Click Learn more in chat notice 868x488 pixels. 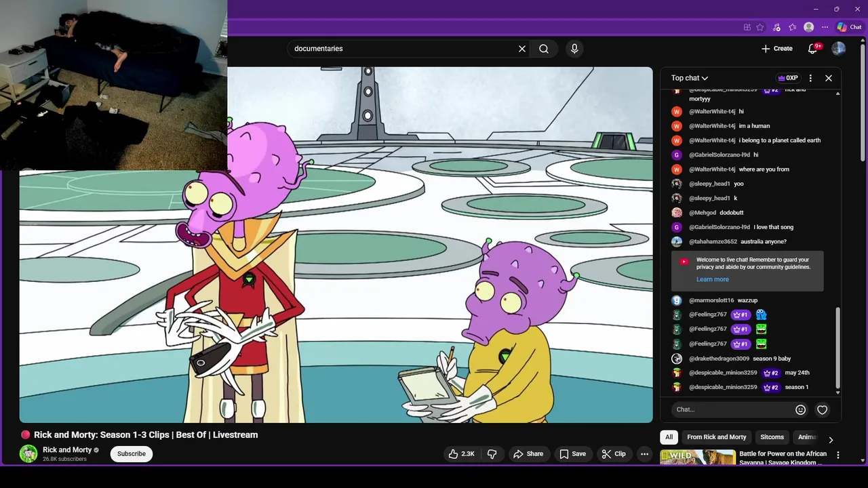pyautogui.click(x=713, y=279)
